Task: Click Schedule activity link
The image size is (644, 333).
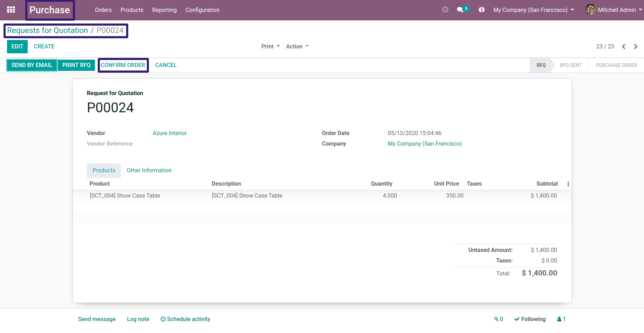Action: [185, 319]
